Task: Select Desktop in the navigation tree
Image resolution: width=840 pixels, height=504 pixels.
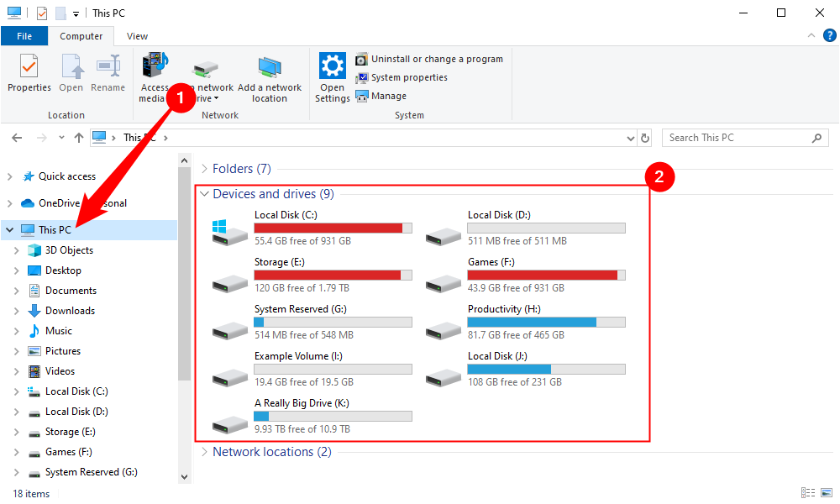Action: click(63, 270)
